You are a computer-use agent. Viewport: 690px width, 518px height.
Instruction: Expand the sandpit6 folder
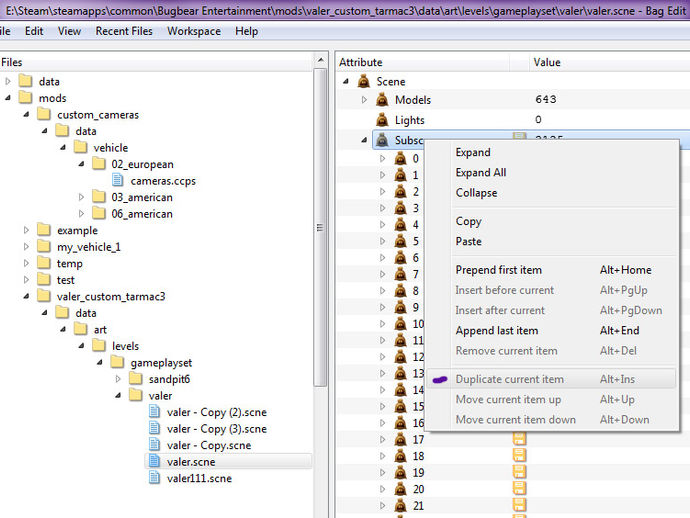(118, 378)
